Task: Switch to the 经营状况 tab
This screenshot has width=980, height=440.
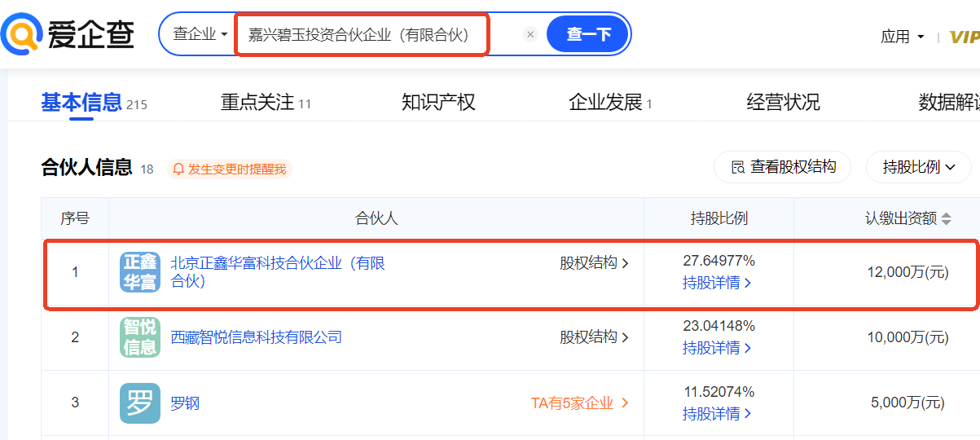Action: point(784,103)
